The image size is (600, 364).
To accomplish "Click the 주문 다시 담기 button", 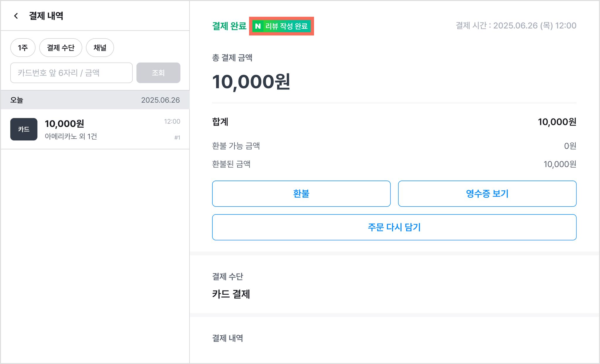I will click(394, 227).
